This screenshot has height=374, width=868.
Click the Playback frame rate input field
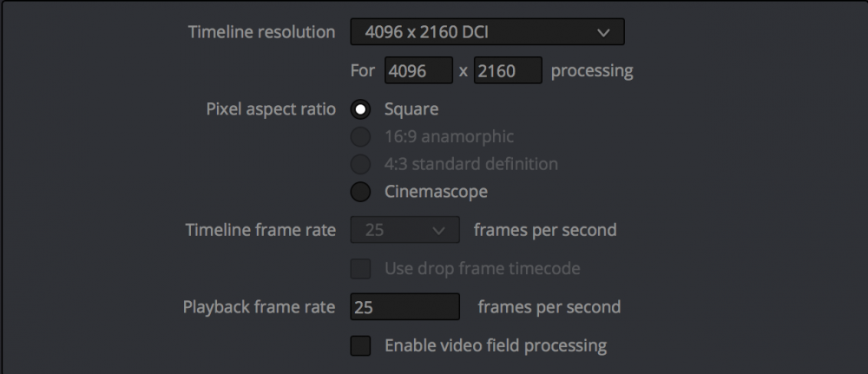[404, 306]
